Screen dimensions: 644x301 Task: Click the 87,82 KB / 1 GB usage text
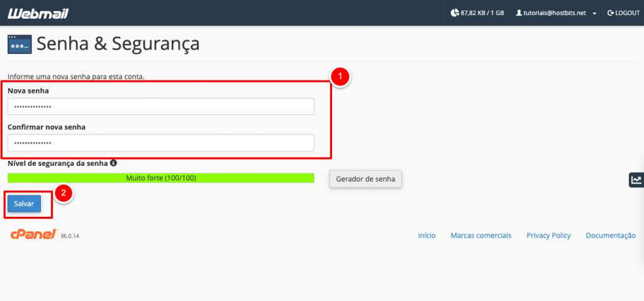(x=482, y=13)
